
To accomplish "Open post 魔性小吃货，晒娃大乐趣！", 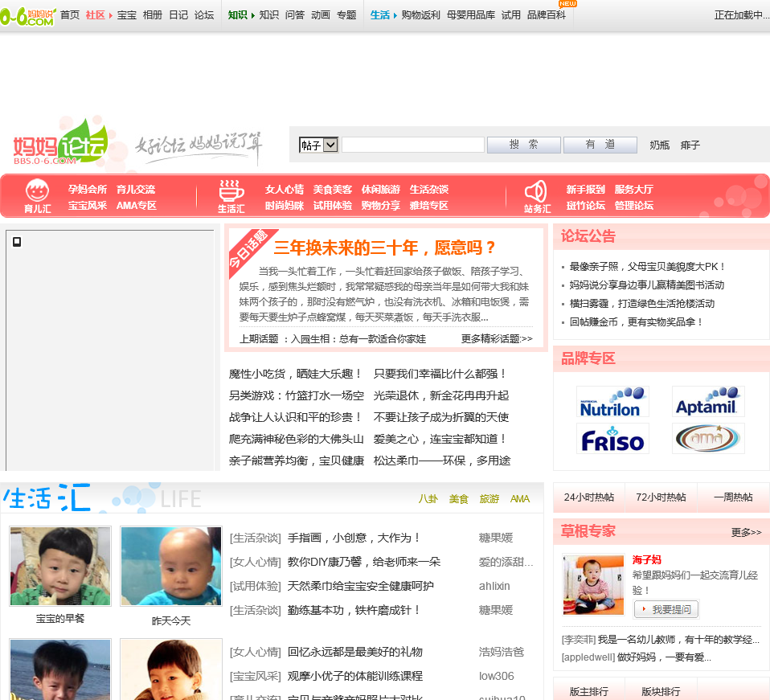I will [x=296, y=374].
